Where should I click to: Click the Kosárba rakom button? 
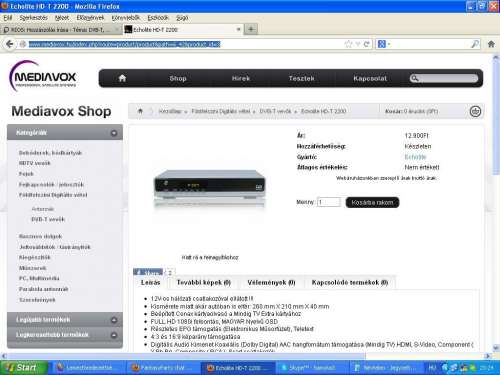point(372,202)
